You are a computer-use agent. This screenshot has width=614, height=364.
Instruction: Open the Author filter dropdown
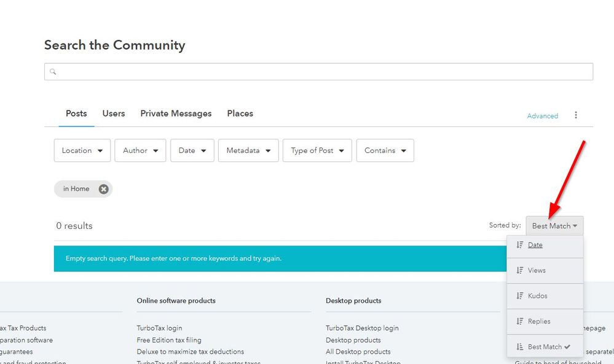(140, 150)
